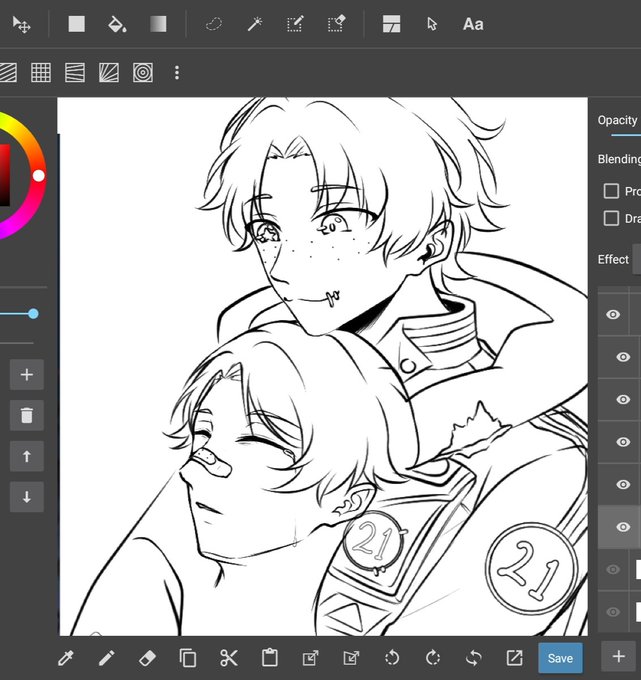Click the Paste clipboard icon
Screen dimensions: 641x680
click(x=269, y=658)
